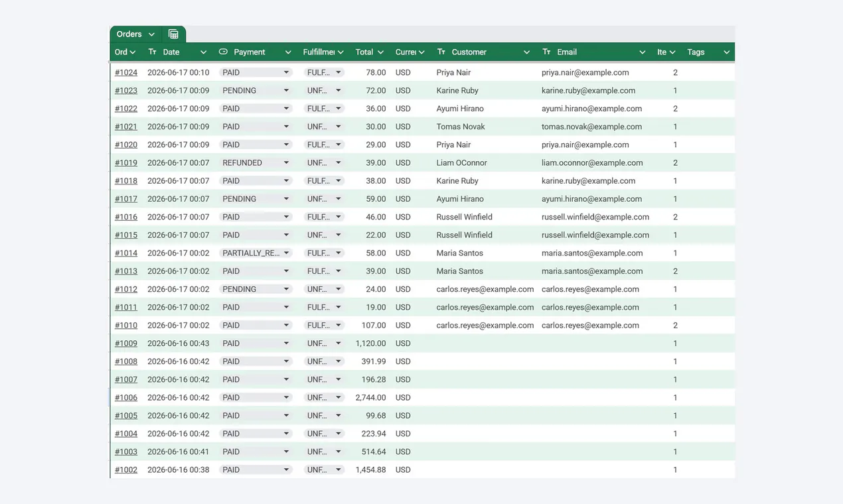Viewport: 843px width, 504px height.
Task: Open the order #1024 link
Action: 126,73
